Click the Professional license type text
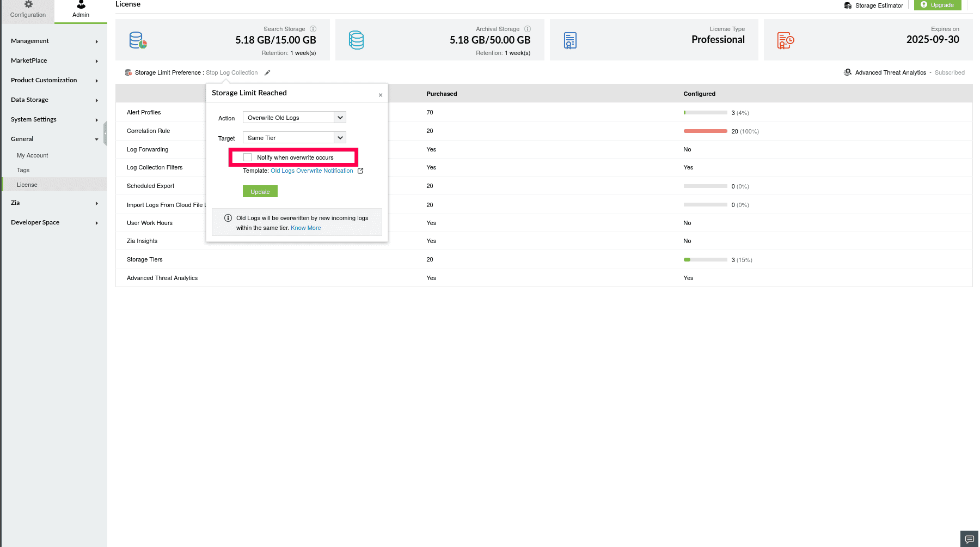The height and width of the screenshot is (547, 980). [718, 40]
